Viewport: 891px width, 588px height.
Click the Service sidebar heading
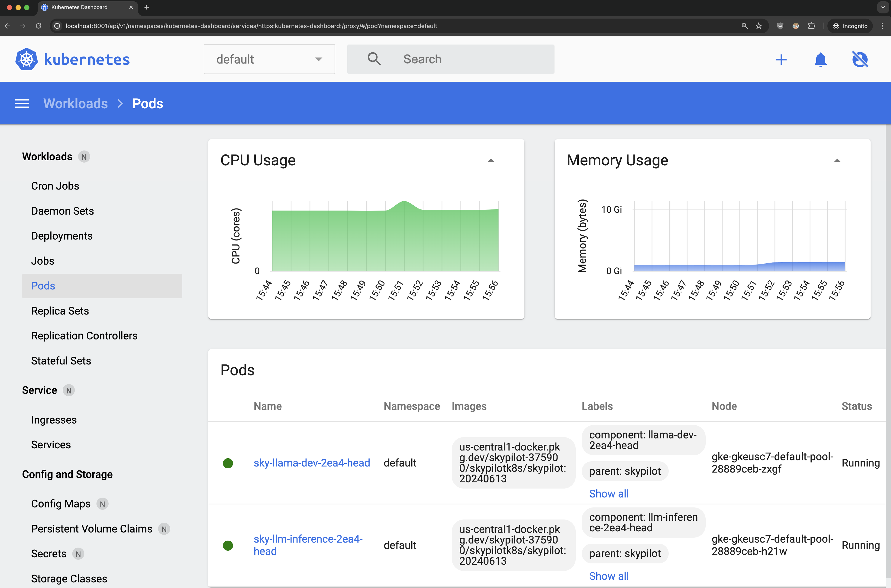coord(39,390)
